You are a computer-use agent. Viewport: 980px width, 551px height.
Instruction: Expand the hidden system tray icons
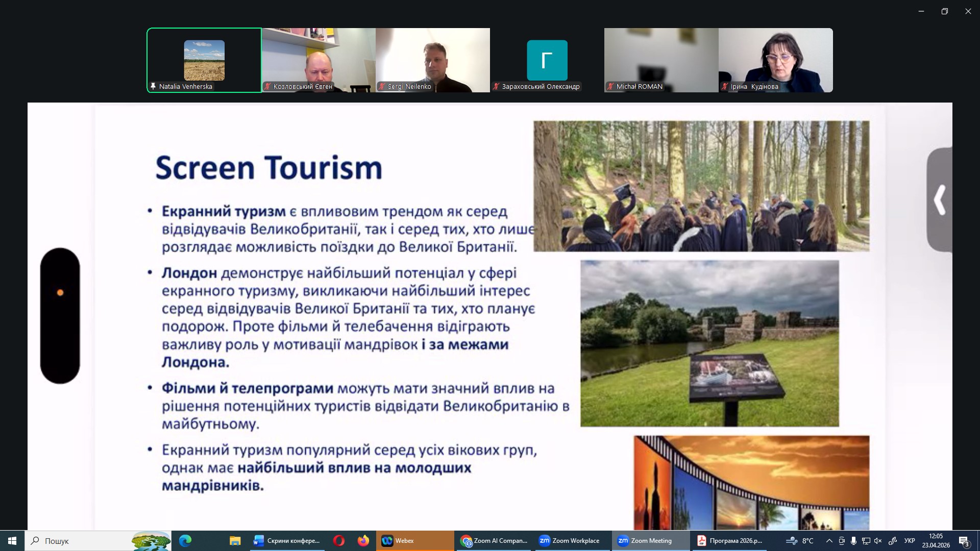pos(829,541)
